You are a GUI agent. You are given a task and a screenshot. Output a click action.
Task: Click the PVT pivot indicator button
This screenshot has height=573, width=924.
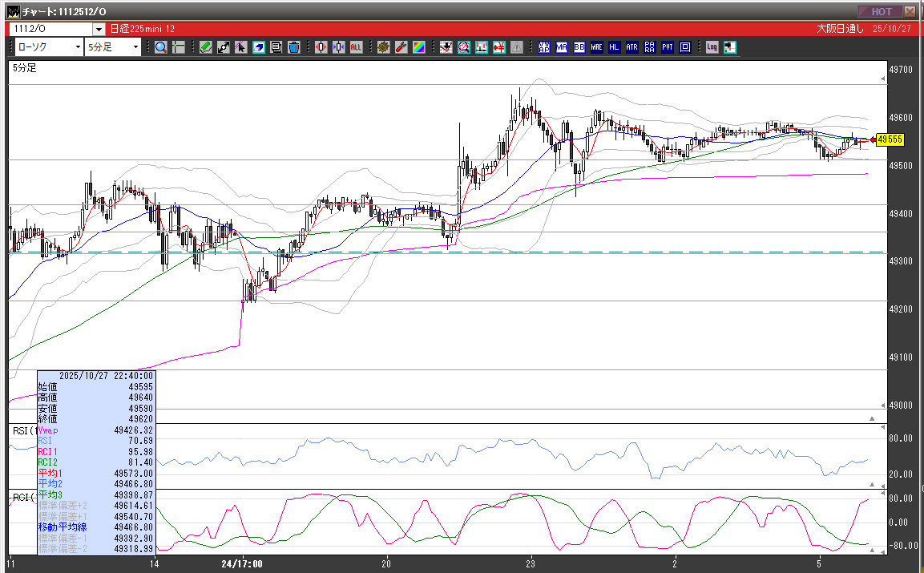coord(668,47)
